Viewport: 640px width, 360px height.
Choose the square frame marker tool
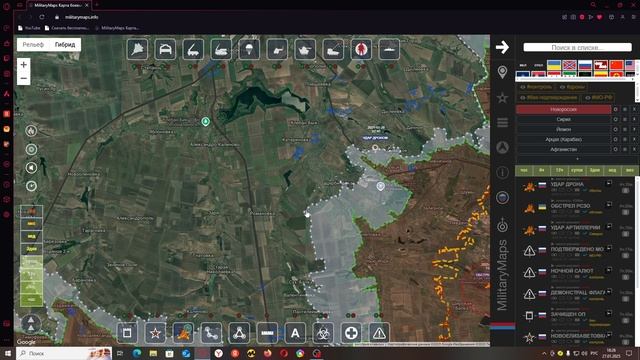(127, 333)
